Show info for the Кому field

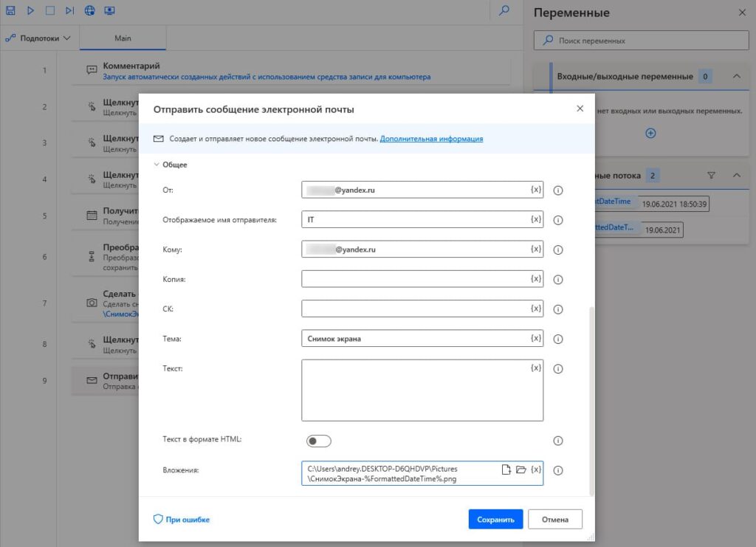[x=558, y=250]
